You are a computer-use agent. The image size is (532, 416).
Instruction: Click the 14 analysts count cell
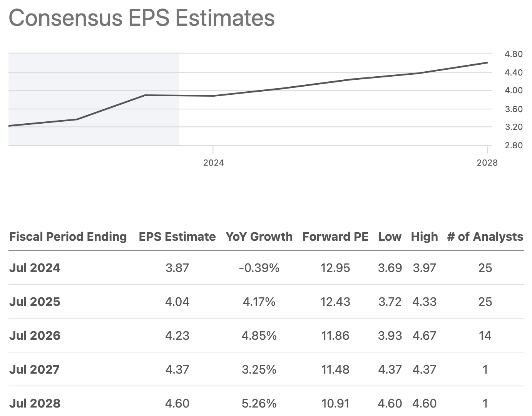click(x=485, y=335)
